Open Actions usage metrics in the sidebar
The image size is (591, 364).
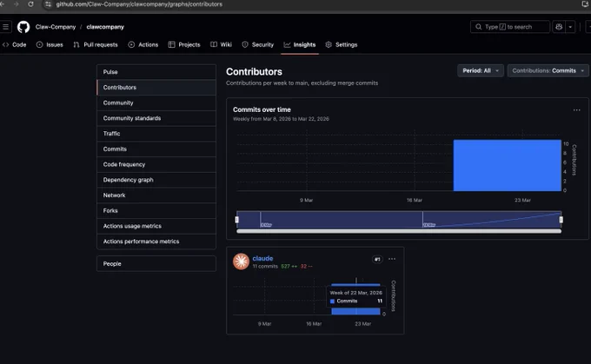coord(156,226)
